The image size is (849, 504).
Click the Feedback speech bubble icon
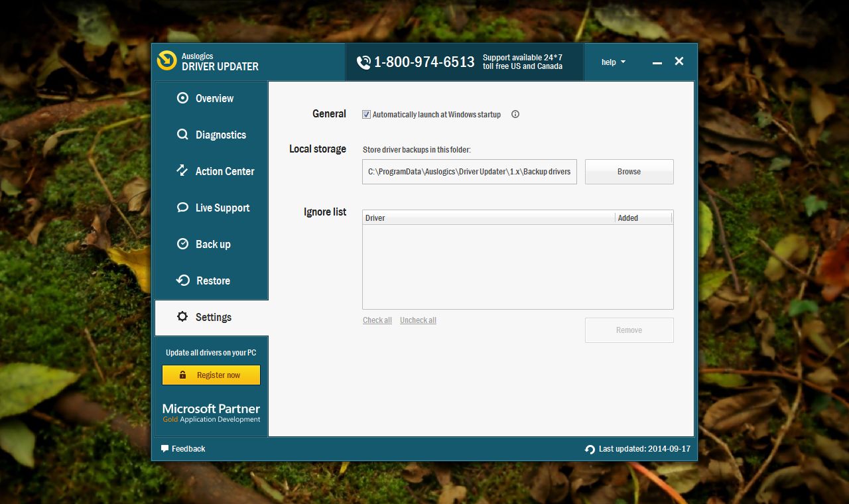(164, 448)
